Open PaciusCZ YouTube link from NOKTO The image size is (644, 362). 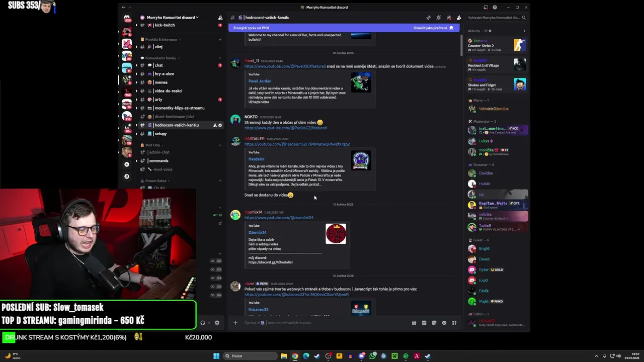click(x=285, y=128)
